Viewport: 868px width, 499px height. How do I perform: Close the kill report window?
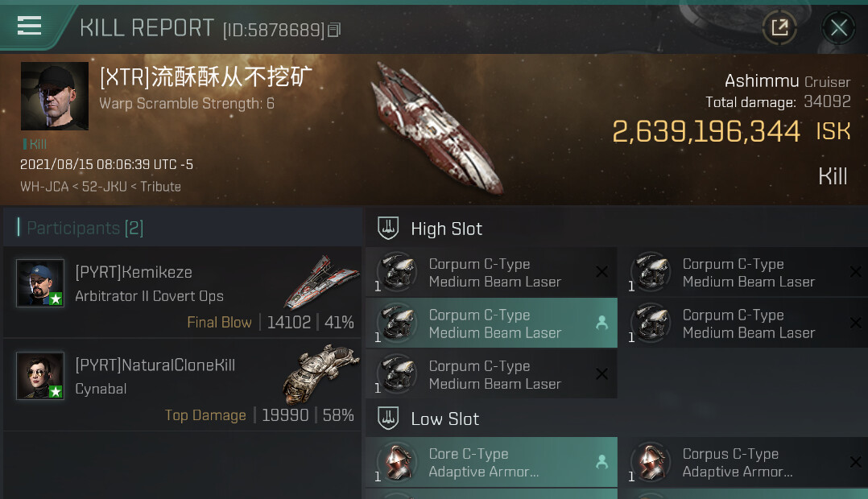pos(839,27)
